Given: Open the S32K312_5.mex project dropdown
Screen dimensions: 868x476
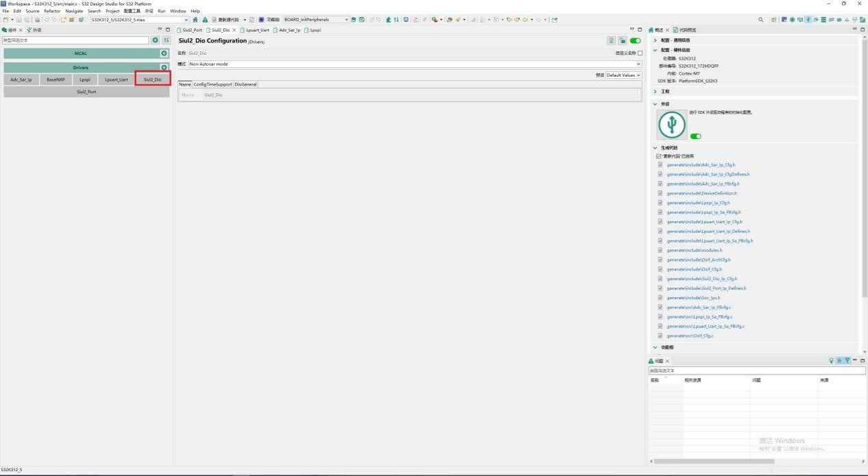Looking at the screenshot, I should tap(139, 20).
